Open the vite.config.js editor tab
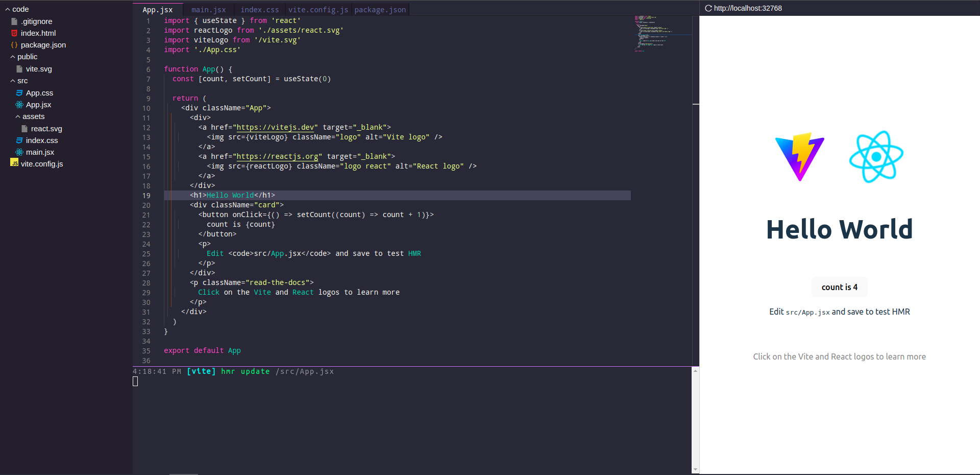 [x=318, y=10]
